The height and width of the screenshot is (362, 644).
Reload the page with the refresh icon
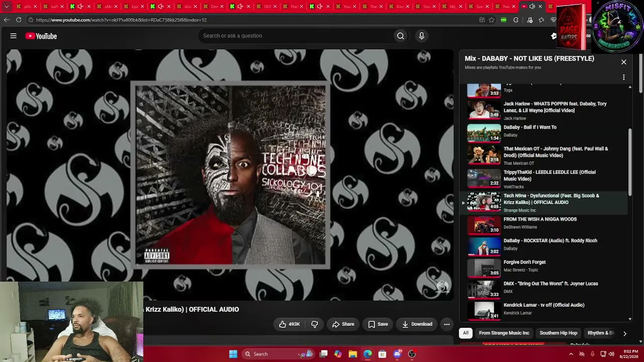coord(19,20)
